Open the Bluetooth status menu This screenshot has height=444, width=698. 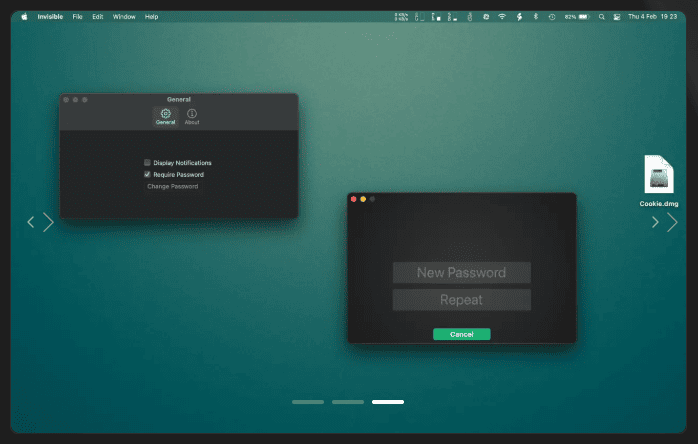tap(536, 16)
